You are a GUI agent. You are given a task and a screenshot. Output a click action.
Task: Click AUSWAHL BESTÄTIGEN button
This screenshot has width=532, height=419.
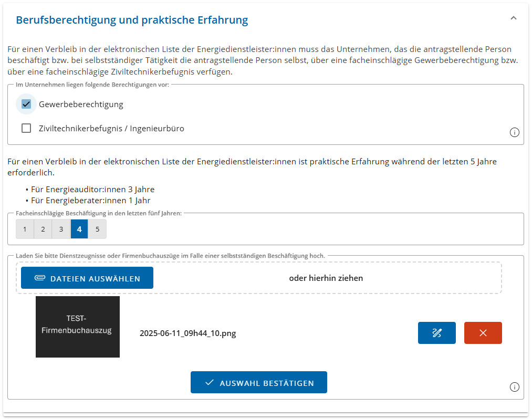[259, 382]
